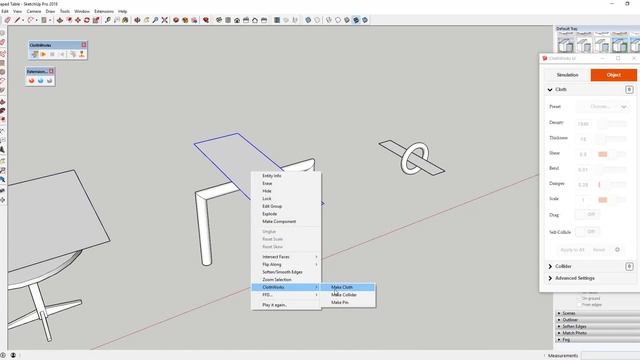Select the first style thumbnail in Default Tray
The width and height of the screenshot is (640, 360).
pos(566,44)
